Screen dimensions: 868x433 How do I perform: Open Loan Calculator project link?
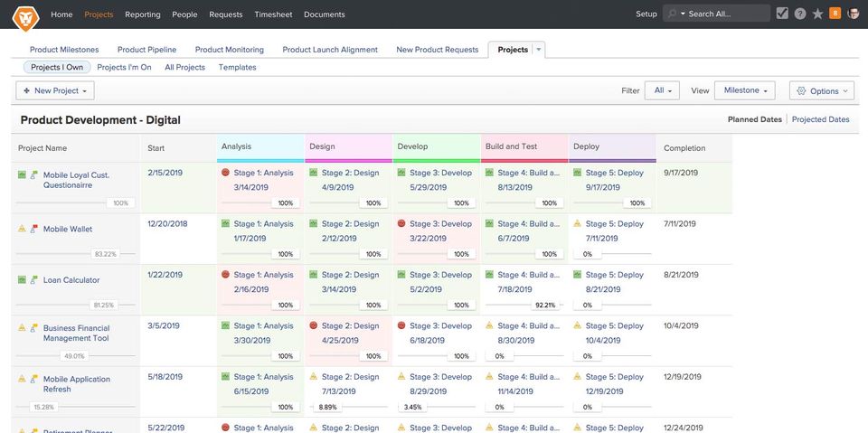[71, 279]
